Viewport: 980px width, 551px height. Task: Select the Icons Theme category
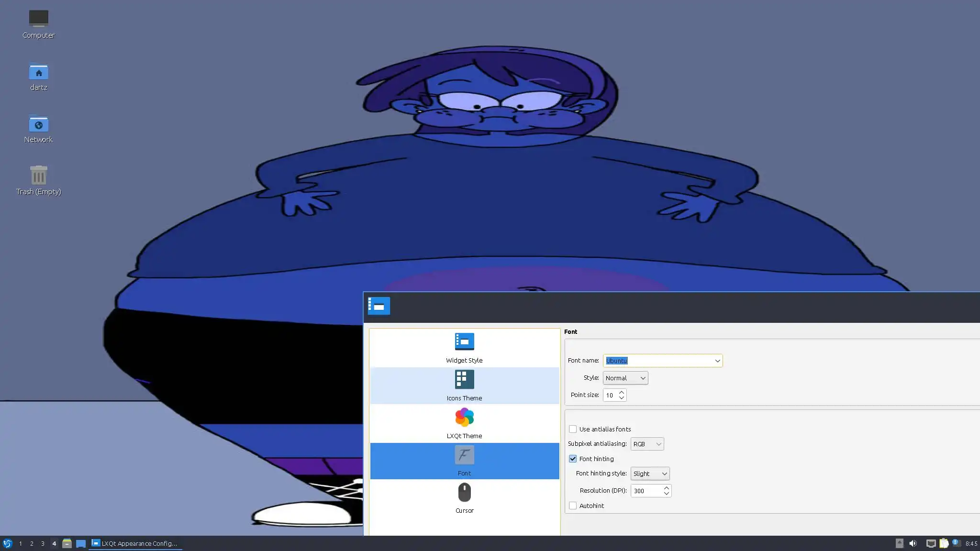(464, 386)
